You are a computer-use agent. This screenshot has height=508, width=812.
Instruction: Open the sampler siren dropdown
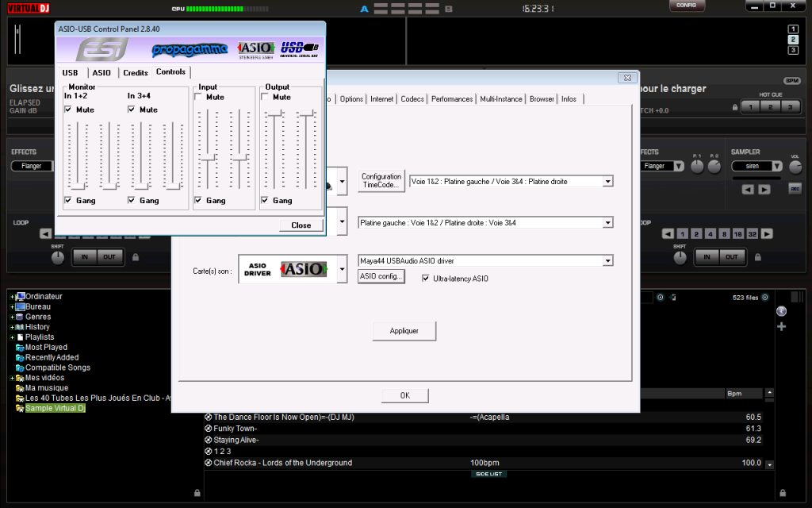776,167
